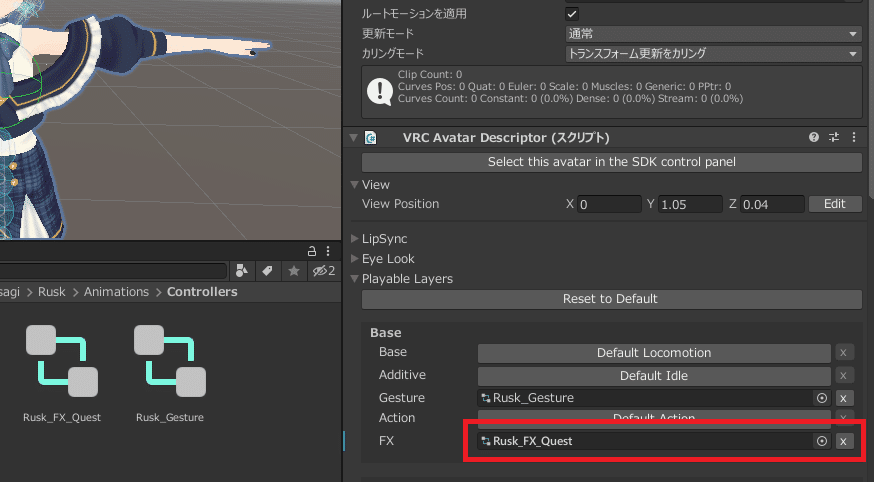The width and height of the screenshot is (874, 482).
Task: Select the Rusk_FX_Quest animator controller asset
Action: coord(62,373)
